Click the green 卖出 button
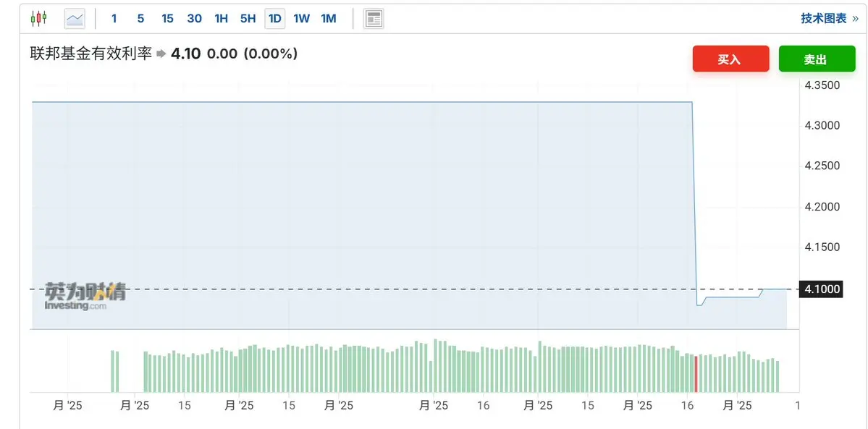 pyautogui.click(x=817, y=59)
